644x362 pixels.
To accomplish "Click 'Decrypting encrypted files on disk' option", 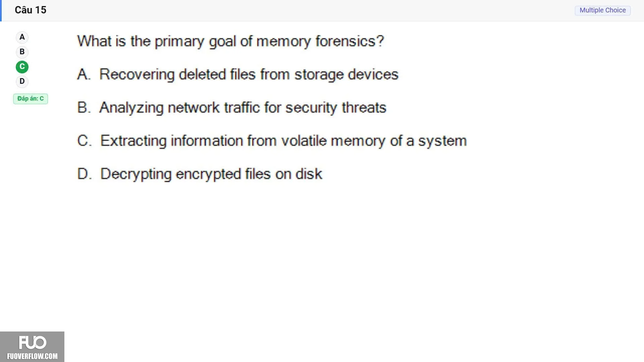I will [211, 174].
